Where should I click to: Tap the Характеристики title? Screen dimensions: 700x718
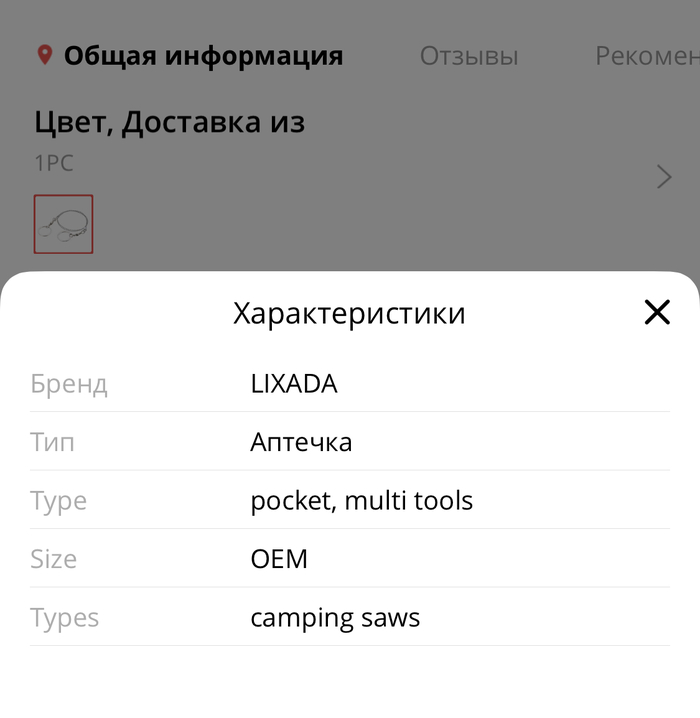pyautogui.click(x=349, y=313)
